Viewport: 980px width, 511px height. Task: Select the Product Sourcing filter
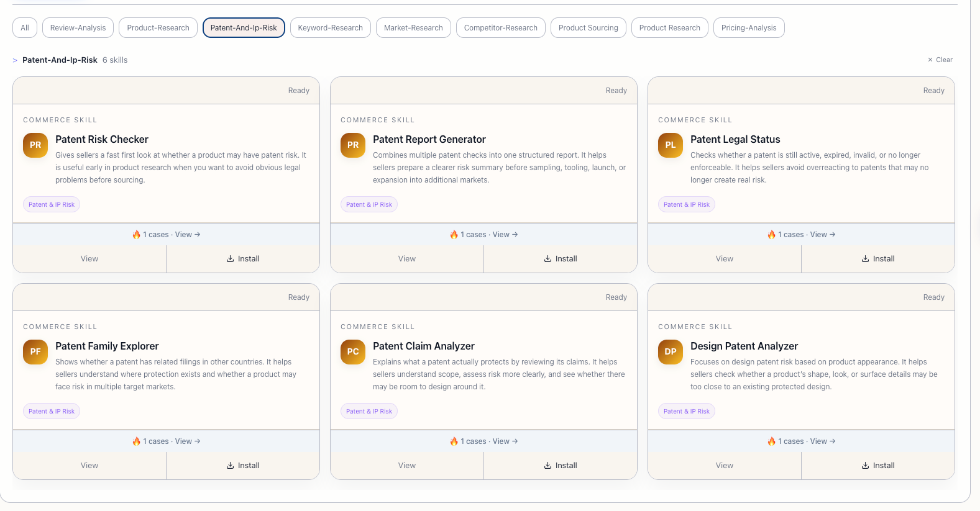pyautogui.click(x=588, y=27)
